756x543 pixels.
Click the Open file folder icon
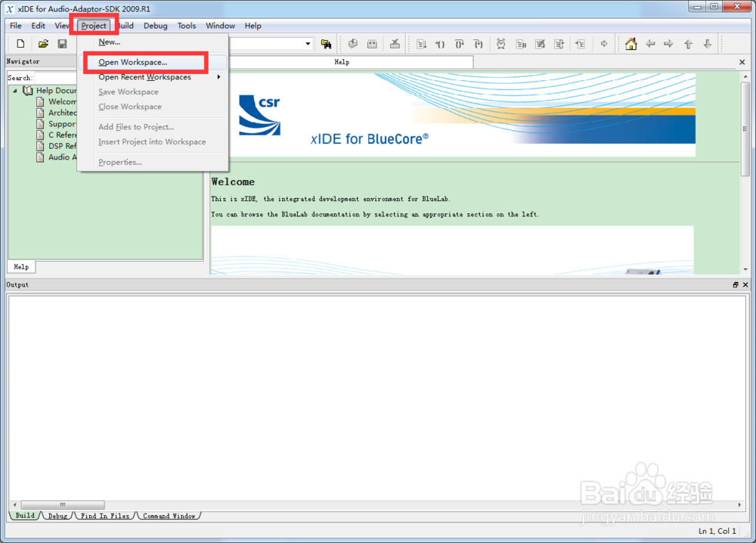coord(43,44)
